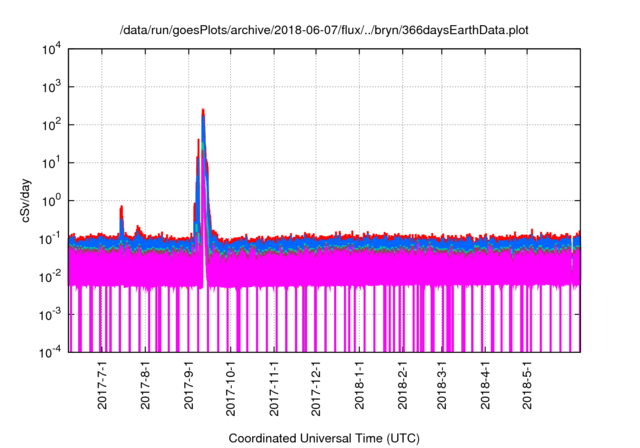Viewport: 640px width, 448px height.
Task: Click the Coordinated Universal Time (UTC) label
Action: click(x=324, y=438)
